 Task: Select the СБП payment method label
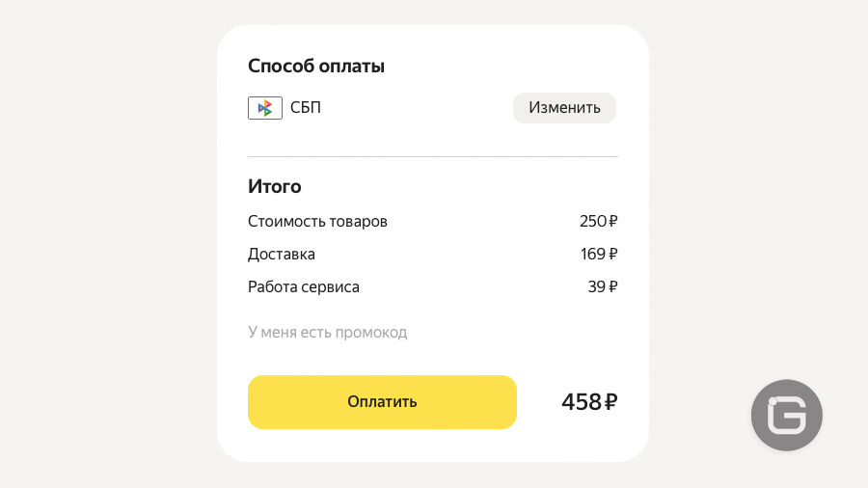click(306, 107)
